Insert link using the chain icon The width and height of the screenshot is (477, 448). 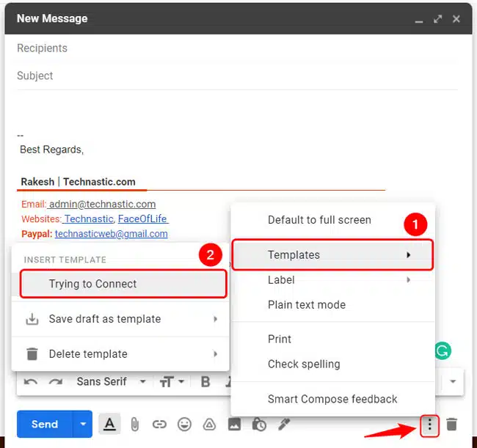coord(159,424)
